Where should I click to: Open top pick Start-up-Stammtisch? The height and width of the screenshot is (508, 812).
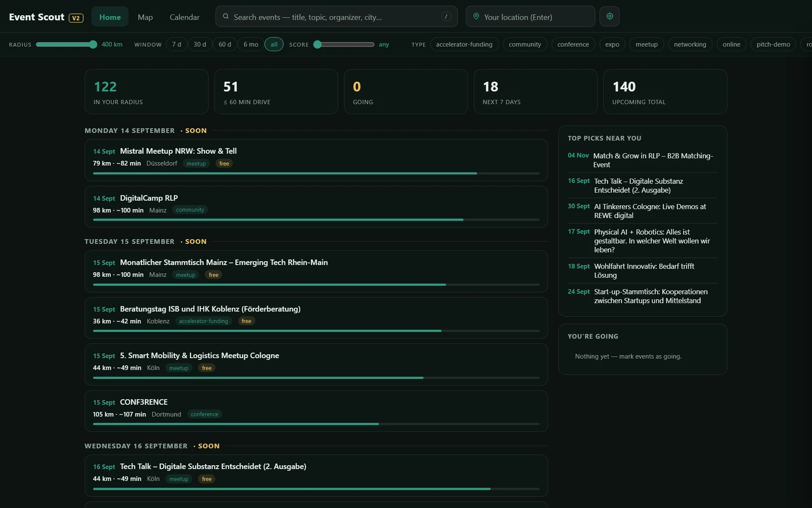642,296
